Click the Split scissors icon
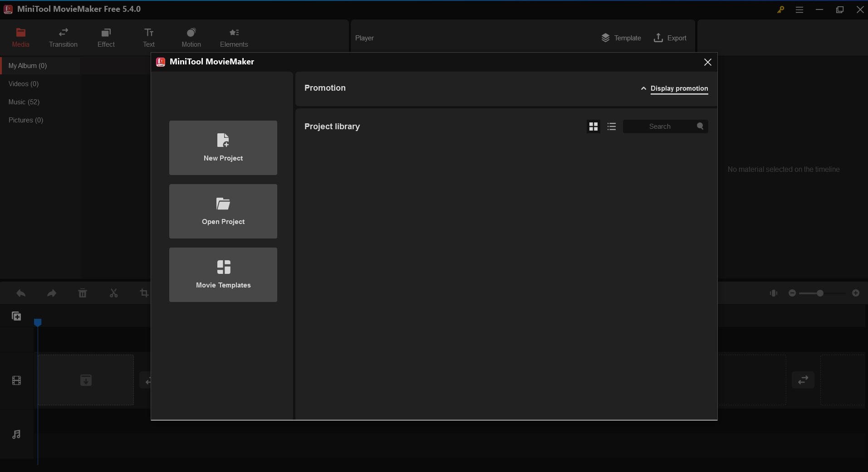The image size is (868, 472). pos(113,293)
